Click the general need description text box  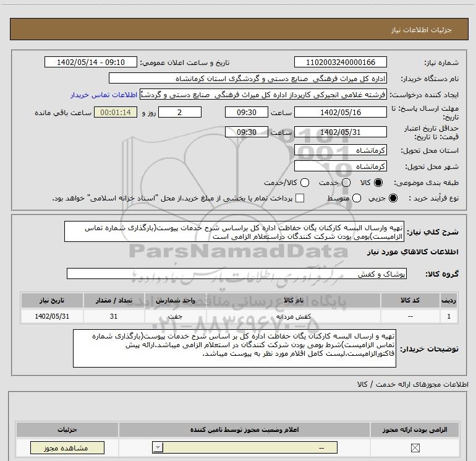pyautogui.click(x=234, y=232)
